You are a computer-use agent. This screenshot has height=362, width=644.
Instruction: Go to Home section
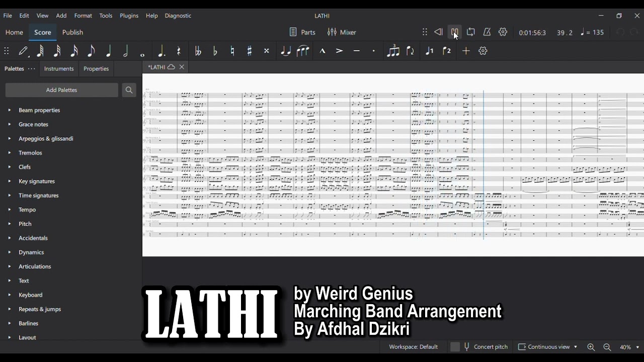point(14,32)
